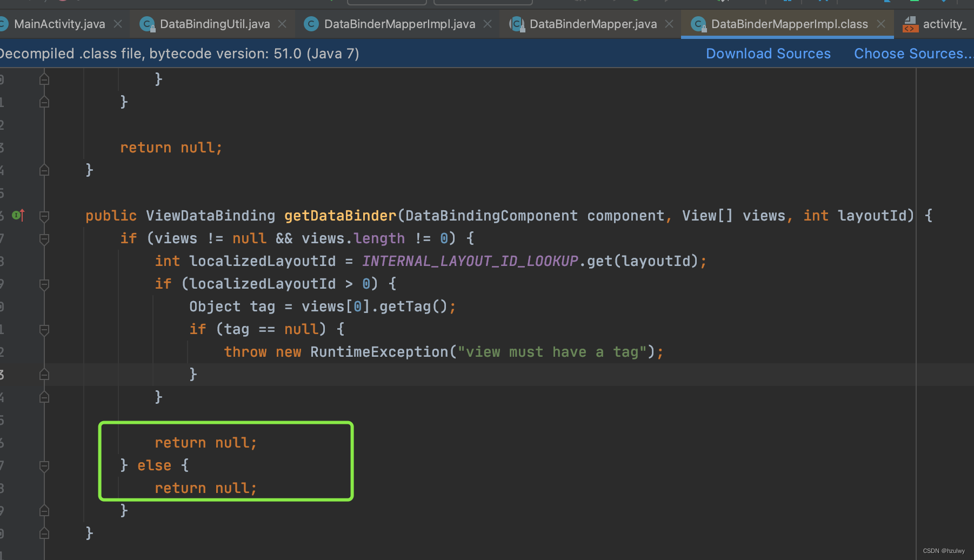This screenshot has width=974, height=560.
Task: Click the Download Sources link
Action: pyautogui.click(x=768, y=54)
